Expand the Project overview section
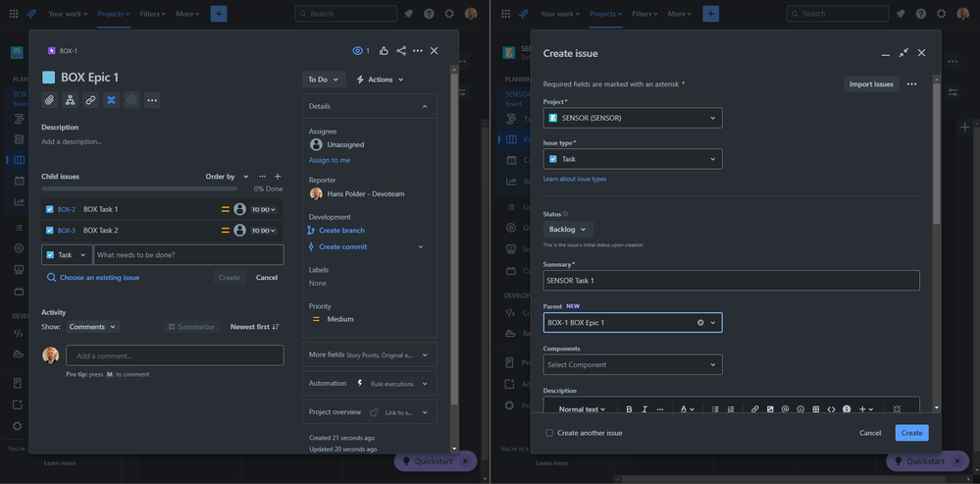Image resolution: width=980 pixels, height=484 pixels. coord(370,412)
